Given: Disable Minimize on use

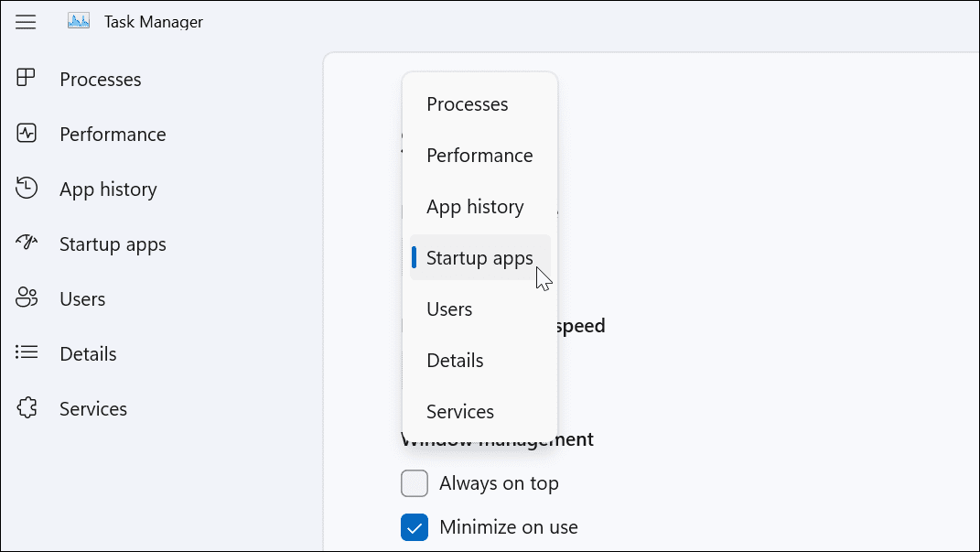Looking at the screenshot, I should 415,526.
